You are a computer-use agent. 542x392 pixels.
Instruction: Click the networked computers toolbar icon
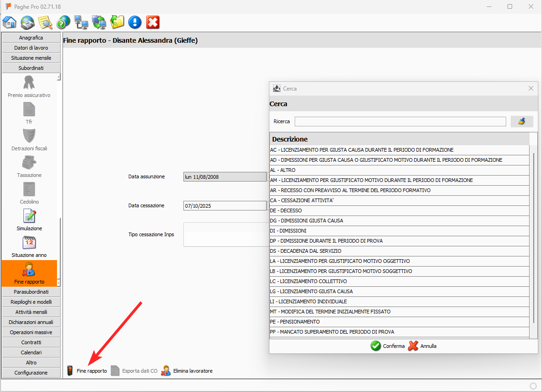tap(81, 22)
